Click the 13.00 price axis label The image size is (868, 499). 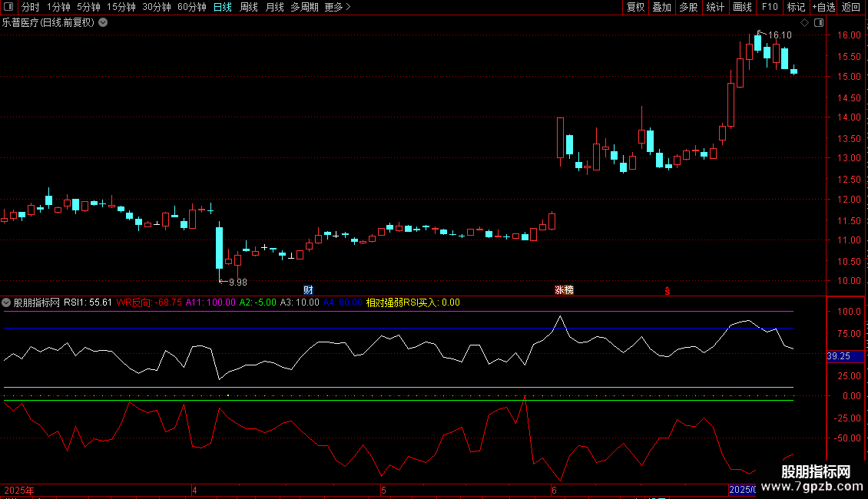point(849,157)
